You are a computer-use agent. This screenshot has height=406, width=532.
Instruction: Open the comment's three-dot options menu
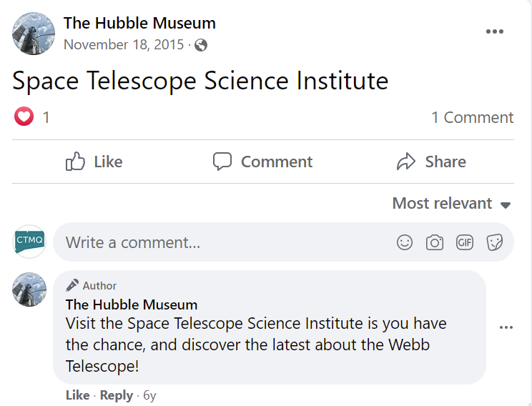click(x=506, y=327)
